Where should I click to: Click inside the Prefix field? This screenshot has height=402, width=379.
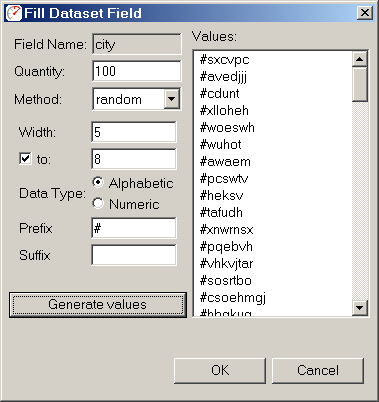click(x=134, y=228)
